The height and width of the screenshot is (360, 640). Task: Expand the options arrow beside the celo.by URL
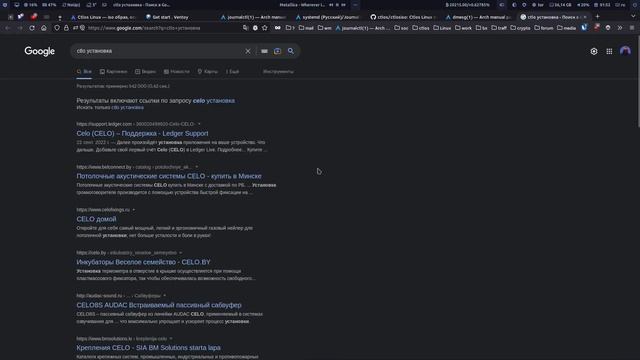tap(180, 253)
